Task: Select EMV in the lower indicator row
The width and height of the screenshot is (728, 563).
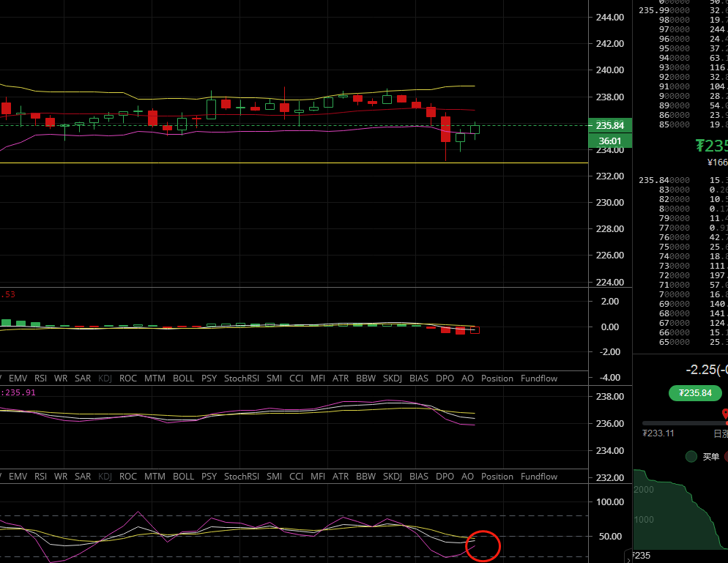Action: point(16,477)
